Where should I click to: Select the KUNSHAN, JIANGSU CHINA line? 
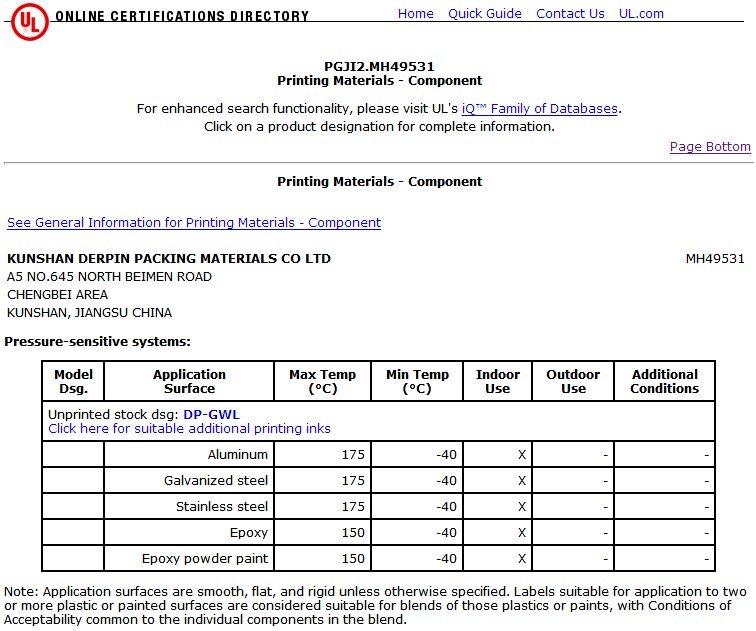89,313
